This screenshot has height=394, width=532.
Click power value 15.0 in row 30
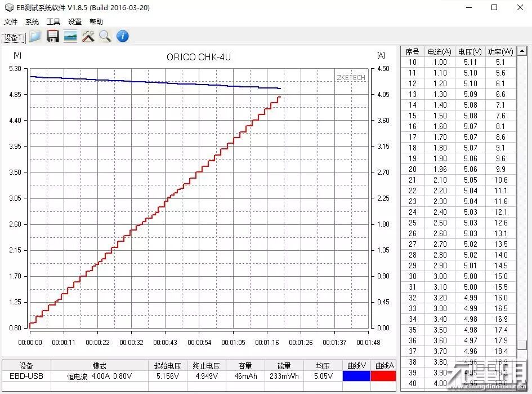pyautogui.click(x=501, y=276)
